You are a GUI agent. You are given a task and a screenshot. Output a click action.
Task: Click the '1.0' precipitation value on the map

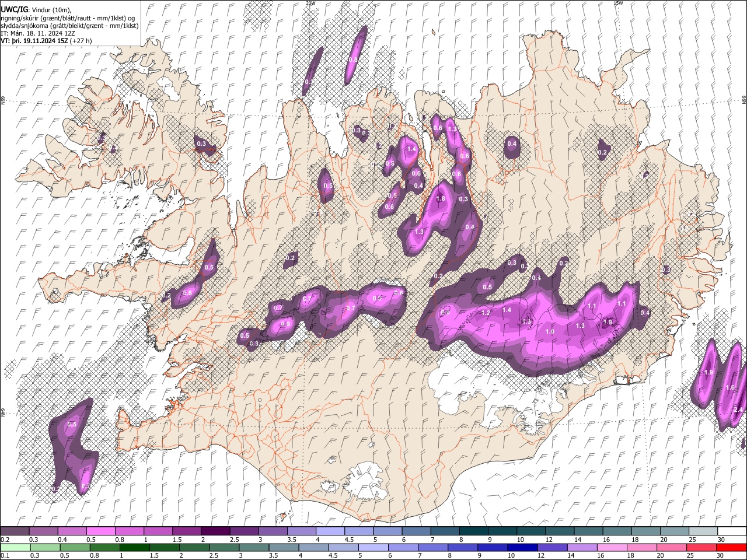pyautogui.click(x=550, y=332)
